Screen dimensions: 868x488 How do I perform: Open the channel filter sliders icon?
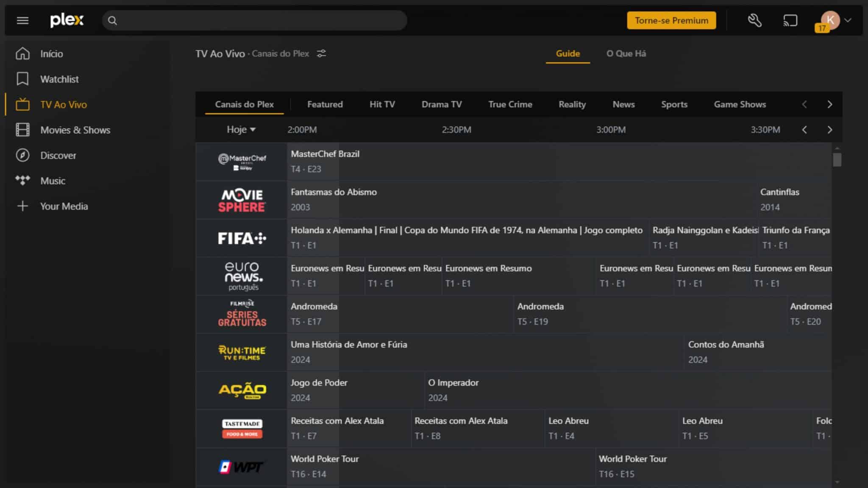point(321,53)
